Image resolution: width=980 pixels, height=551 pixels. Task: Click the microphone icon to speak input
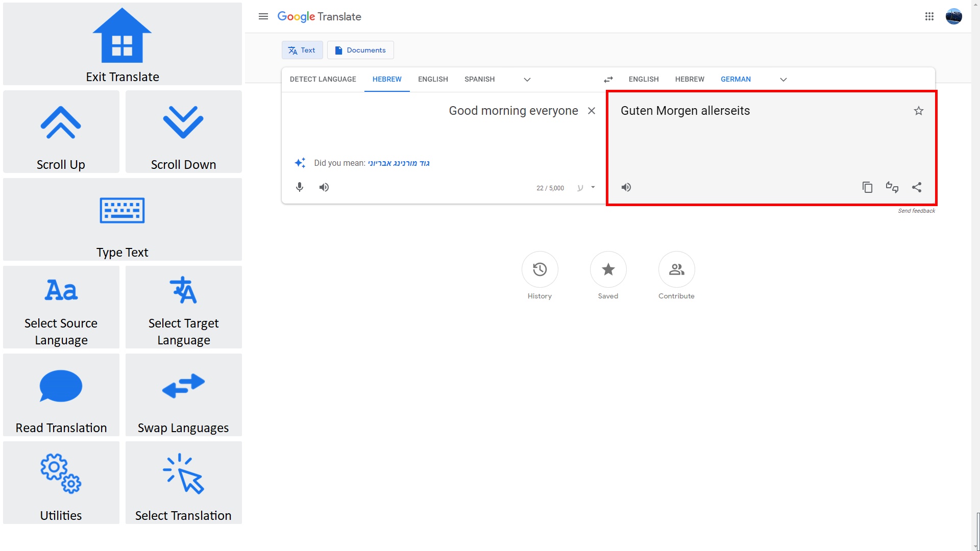click(x=300, y=187)
